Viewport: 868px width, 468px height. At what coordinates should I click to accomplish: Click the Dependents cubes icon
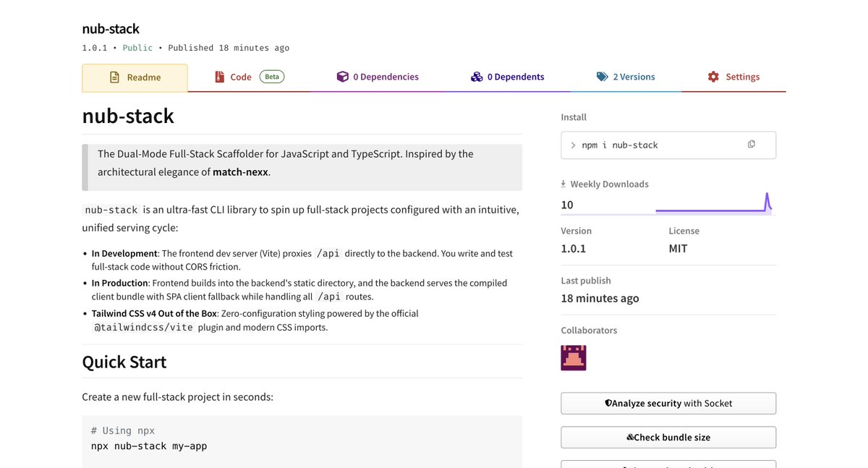pyautogui.click(x=477, y=77)
